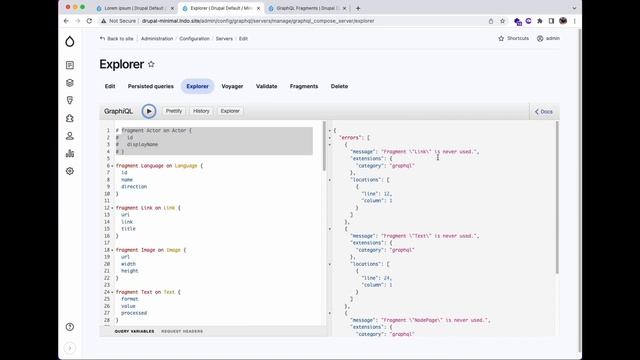
Task: Switch to the Fragments tab
Action: [x=304, y=86]
